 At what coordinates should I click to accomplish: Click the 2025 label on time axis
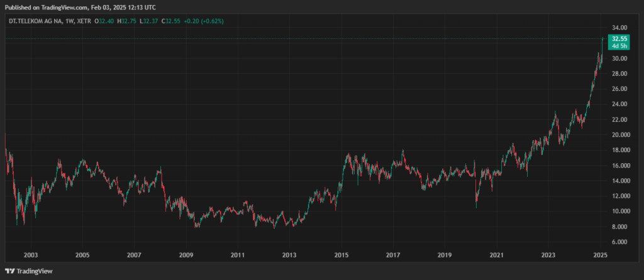coord(601,255)
